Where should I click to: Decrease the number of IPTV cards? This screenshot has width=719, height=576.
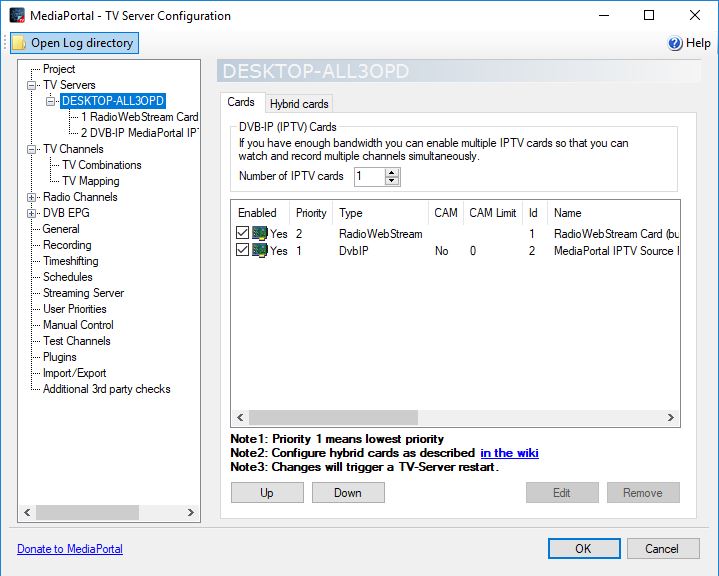(392, 181)
